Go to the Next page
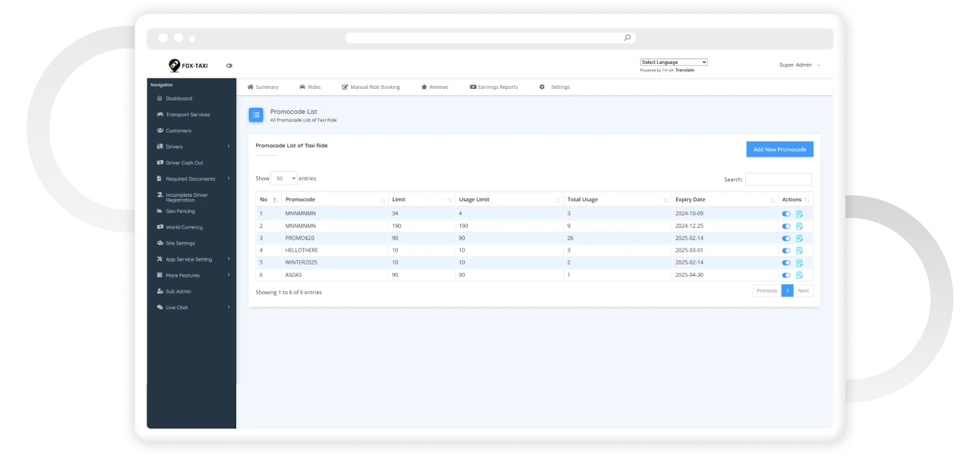980x456 pixels. 803,290
